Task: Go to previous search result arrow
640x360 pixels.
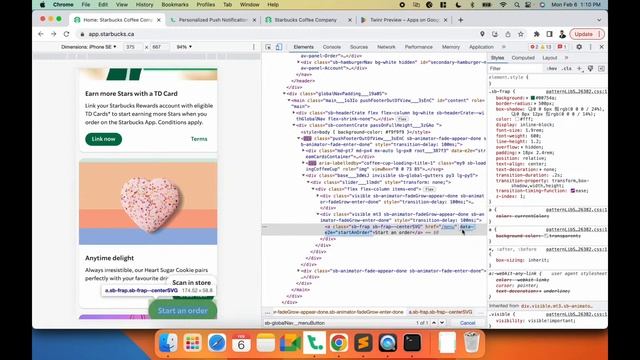Action: coord(434,323)
